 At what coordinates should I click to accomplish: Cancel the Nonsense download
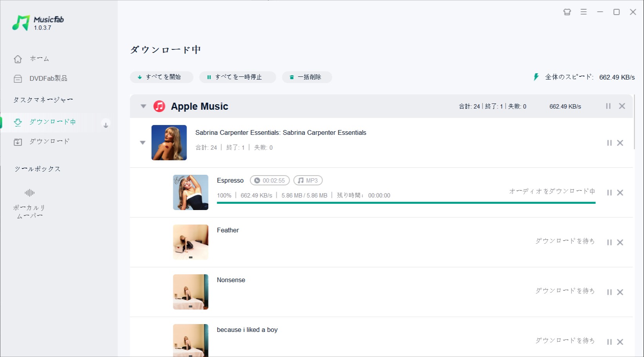(620, 292)
